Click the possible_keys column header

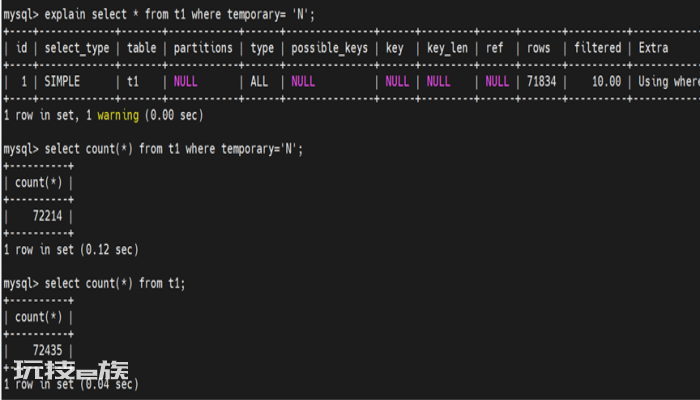[329, 48]
